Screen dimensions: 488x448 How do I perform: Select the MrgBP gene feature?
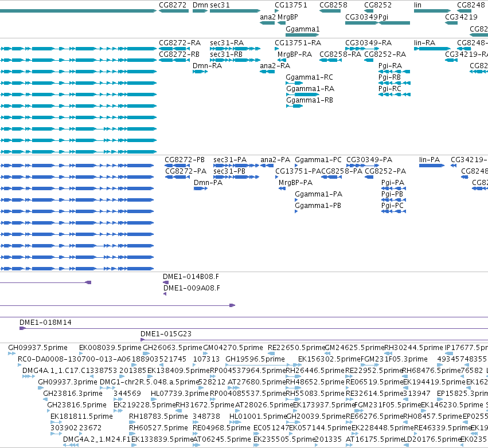tap(282, 23)
